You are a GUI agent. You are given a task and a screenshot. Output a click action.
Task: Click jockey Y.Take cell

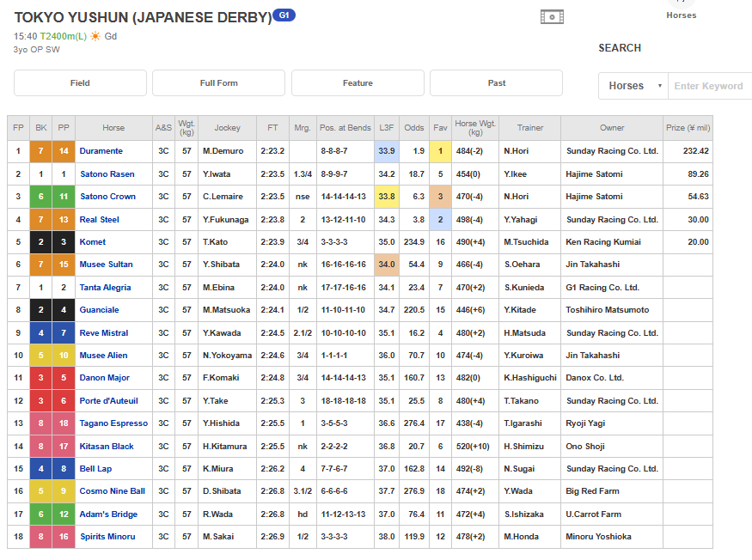pos(228,401)
